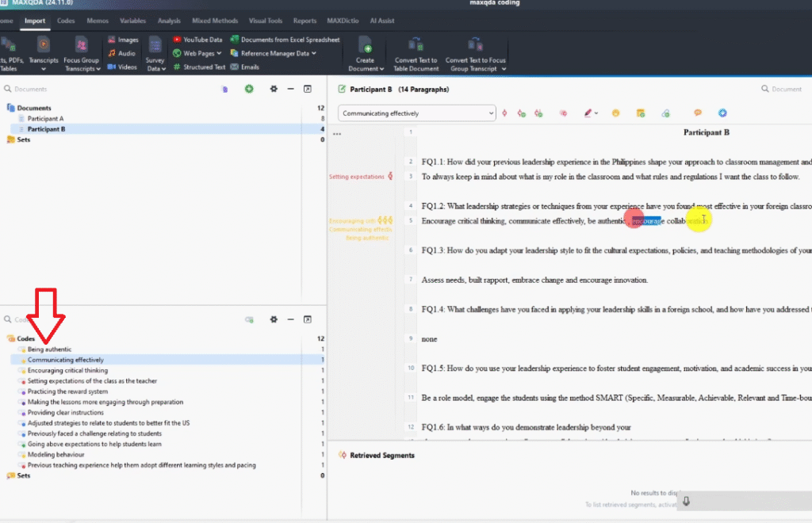Screen dimensions: 812x523
Task: Click the YouTube Data import icon
Action: point(177,40)
